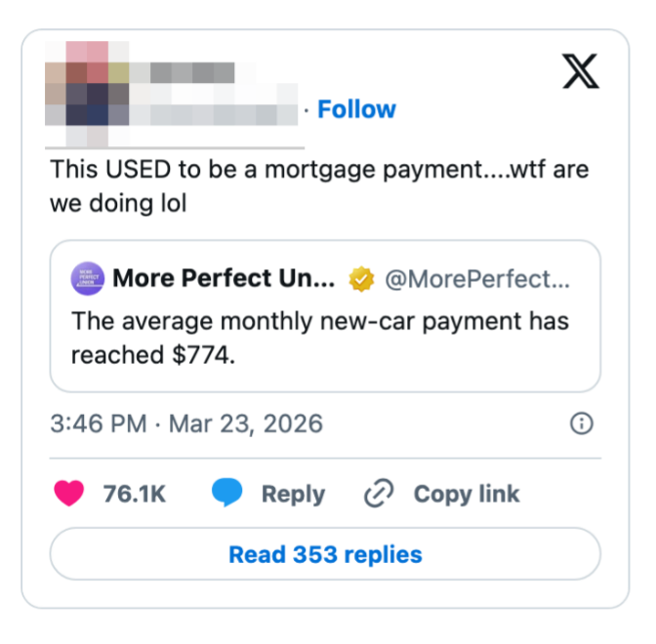Image resolution: width=656 pixels, height=644 pixels.
Task: Open the @MorePerfect handle link
Action: 476,280
